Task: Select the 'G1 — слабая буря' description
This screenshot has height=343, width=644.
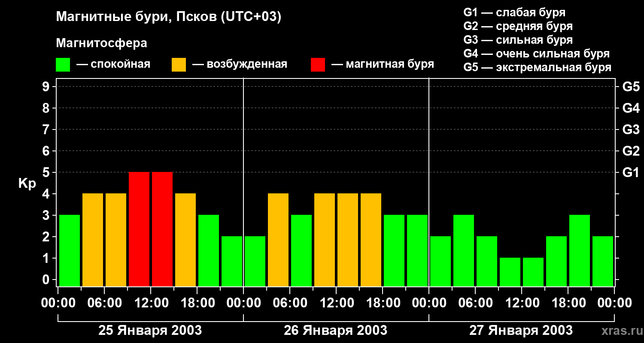Action: pos(514,12)
